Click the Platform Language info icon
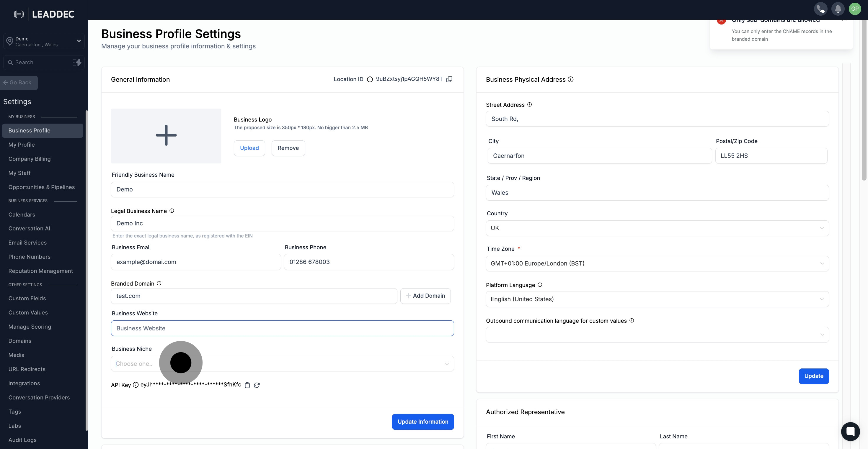The width and height of the screenshot is (868, 449). pos(540,285)
